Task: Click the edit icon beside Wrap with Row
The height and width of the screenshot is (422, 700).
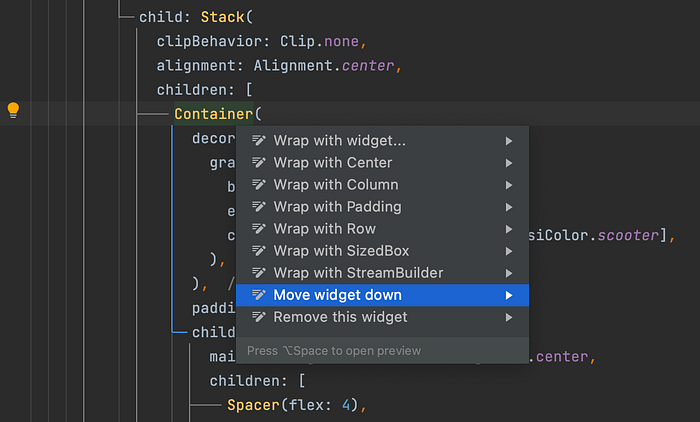Action: [x=258, y=229]
